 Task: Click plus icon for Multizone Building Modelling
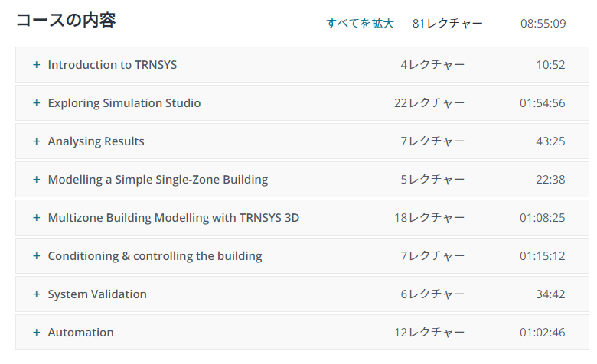[37, 218]
